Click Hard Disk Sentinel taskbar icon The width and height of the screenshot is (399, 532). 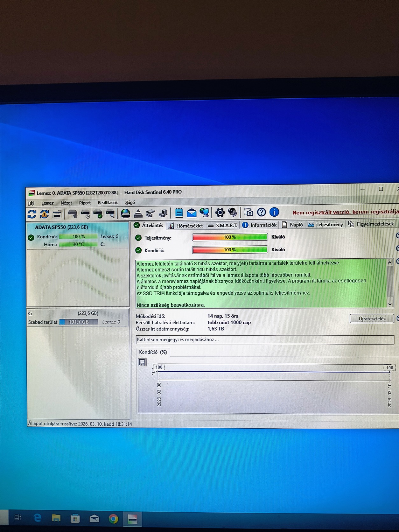click(133, 519)
